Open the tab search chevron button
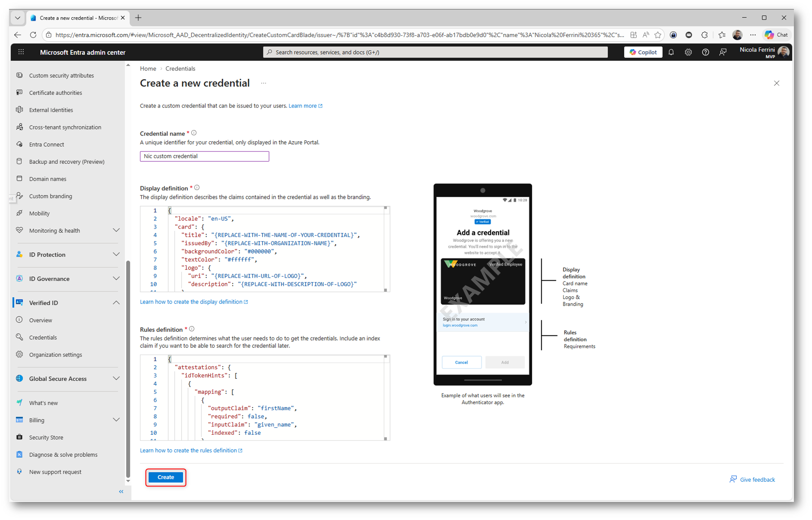The height and width of the screenshot is (520, 812). (18, 18)
